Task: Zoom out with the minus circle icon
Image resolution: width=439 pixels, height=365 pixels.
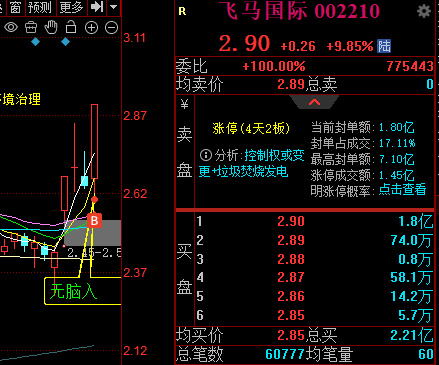Action: [111, 28]
